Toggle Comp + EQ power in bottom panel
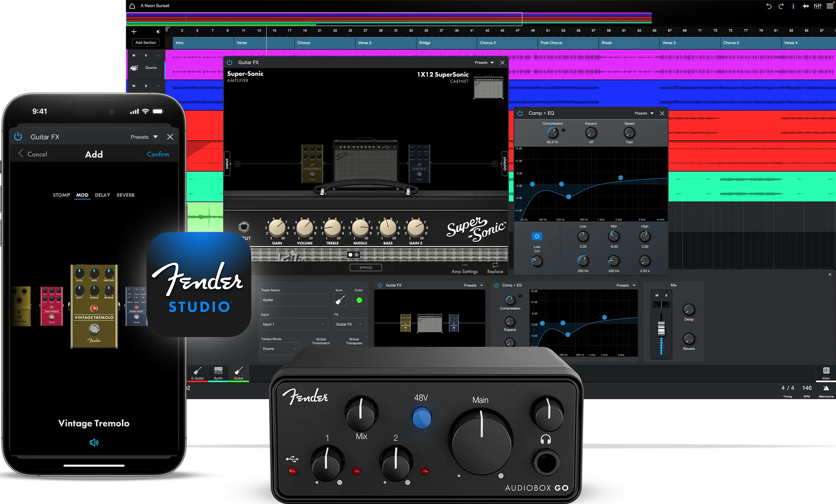Screen dimensions: 836x504 [x=496, y=285]
